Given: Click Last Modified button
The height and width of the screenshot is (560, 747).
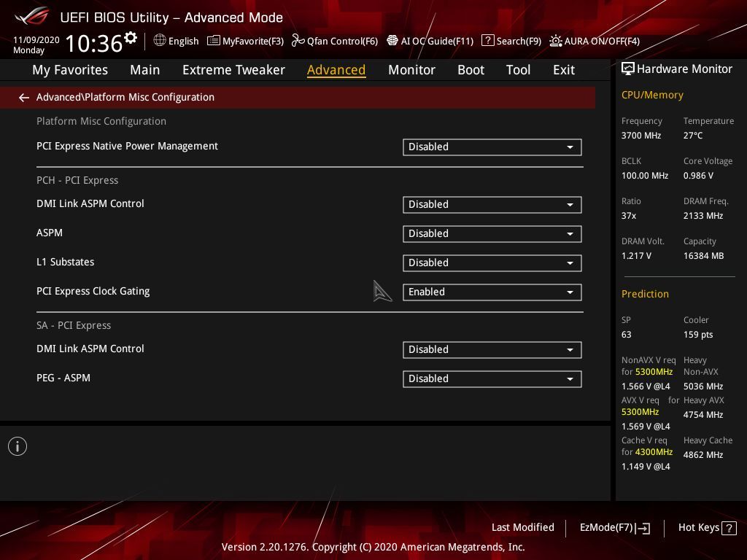Looking at the screenshot, I should [522, 528].
